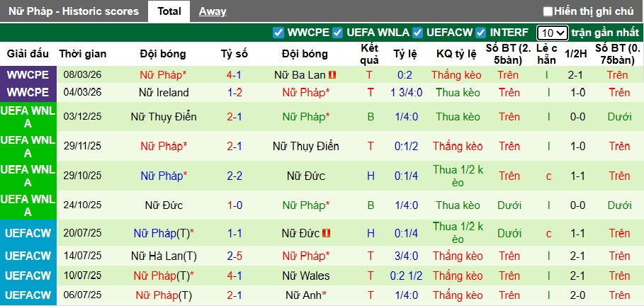The width and height of the screenshot is (644, 306).
Task: Switch to the Away tab
Action: (x=213, y=11)
